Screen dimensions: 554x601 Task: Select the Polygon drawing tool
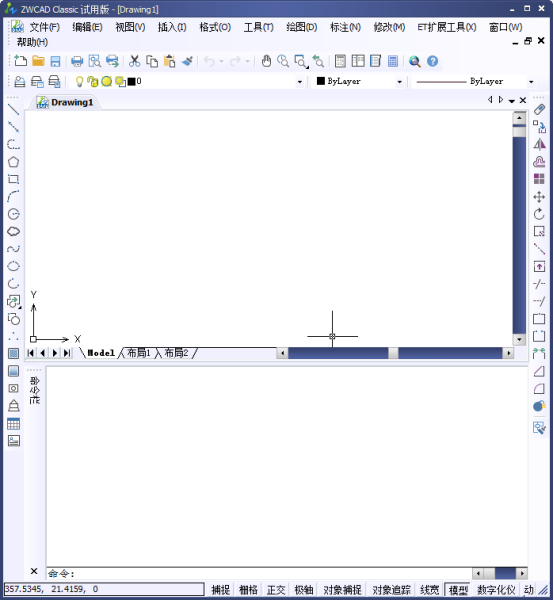pos(13,162)
